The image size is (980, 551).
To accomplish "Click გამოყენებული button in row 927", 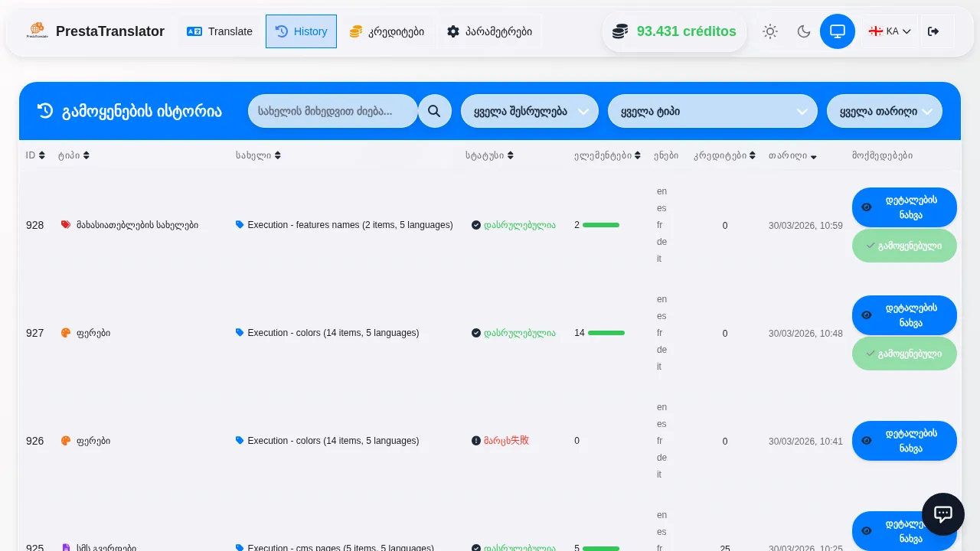I will click(x=904, y=354).
